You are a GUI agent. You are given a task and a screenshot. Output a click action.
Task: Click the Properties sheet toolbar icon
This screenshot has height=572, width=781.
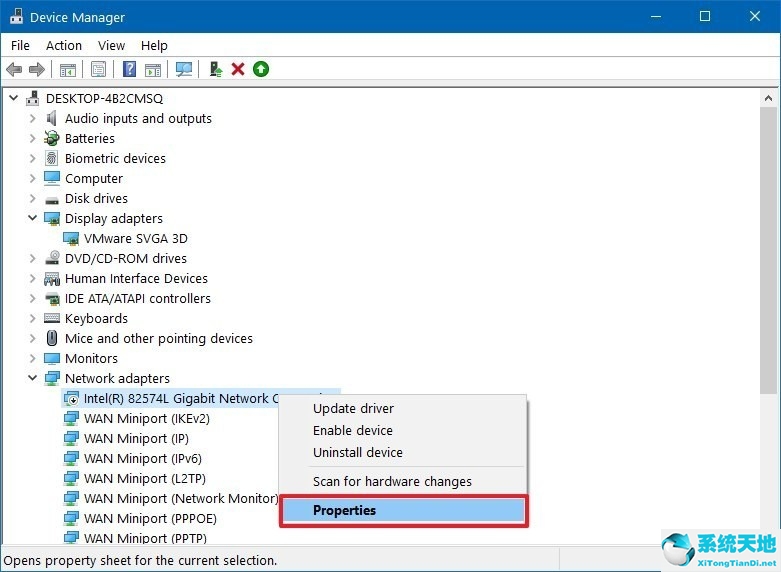tap(98, 69)
